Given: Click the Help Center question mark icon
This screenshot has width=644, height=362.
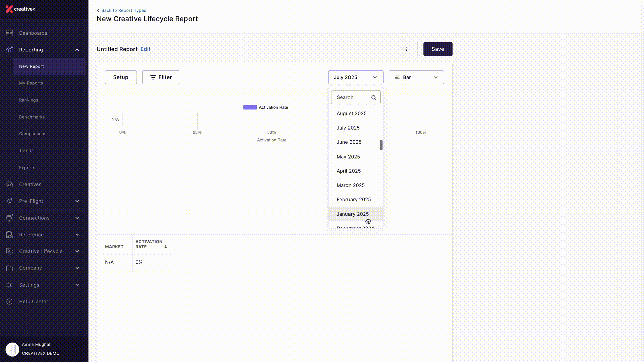Looking at the screenshot, I should 9,301.
